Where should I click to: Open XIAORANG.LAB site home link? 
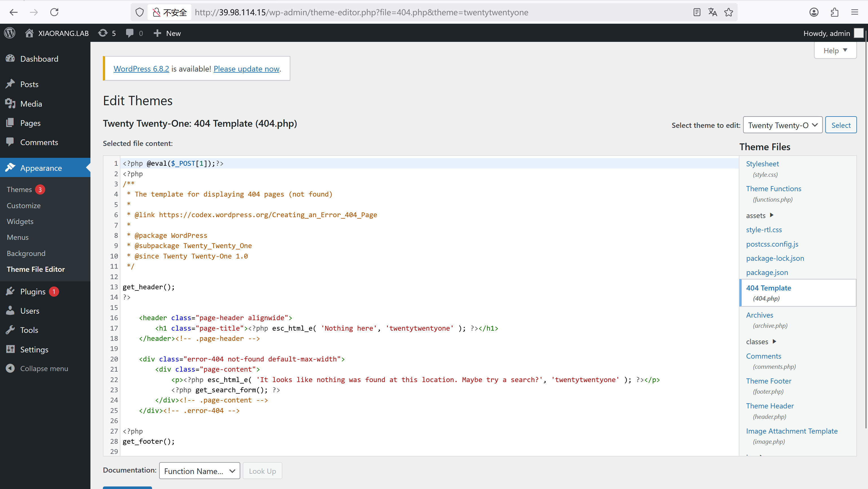click(57, 33)
